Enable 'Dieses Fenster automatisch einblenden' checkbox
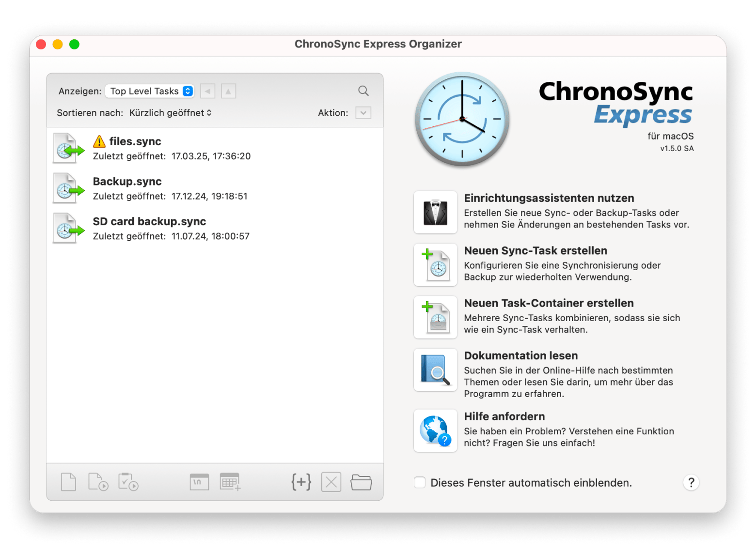The height and width of the screenshot is (552, 756). pyautogui.click(x=420, y=483)
